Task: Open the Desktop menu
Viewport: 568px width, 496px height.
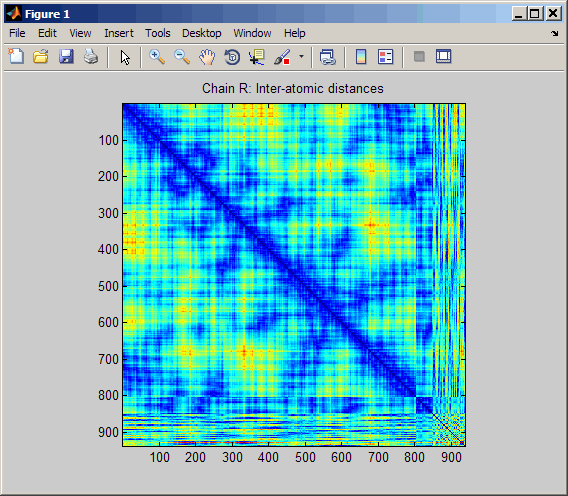Action: [x=201, y=33]
